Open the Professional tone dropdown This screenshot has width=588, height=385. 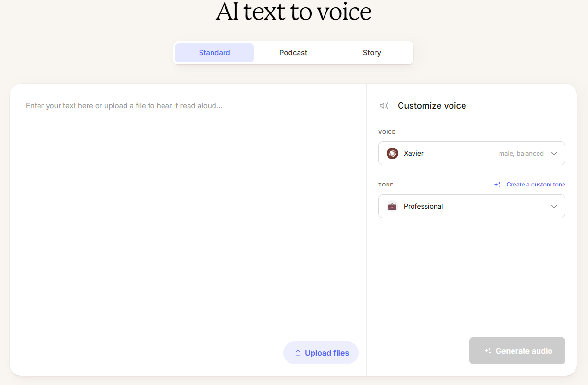472,206
